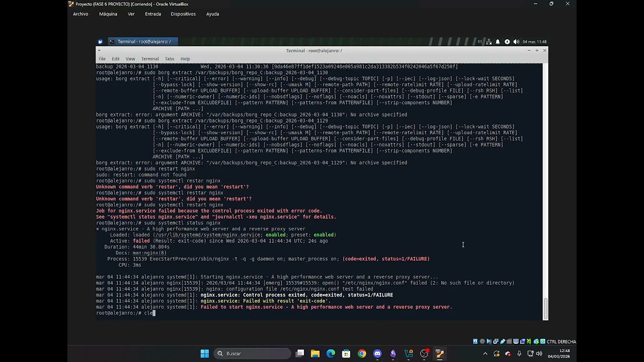644x362 pixels.
Task: Open VirtualBox Dispositivos menu
Action: click(183, 14)
